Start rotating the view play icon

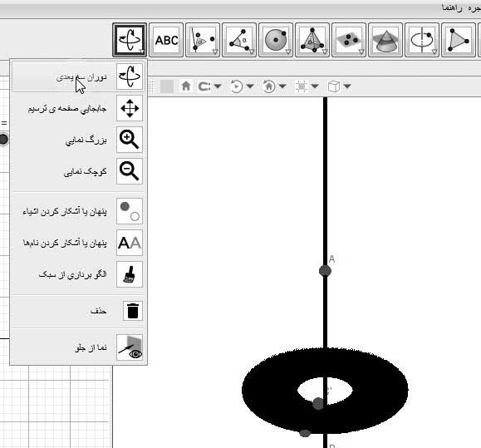pos(236,86)
